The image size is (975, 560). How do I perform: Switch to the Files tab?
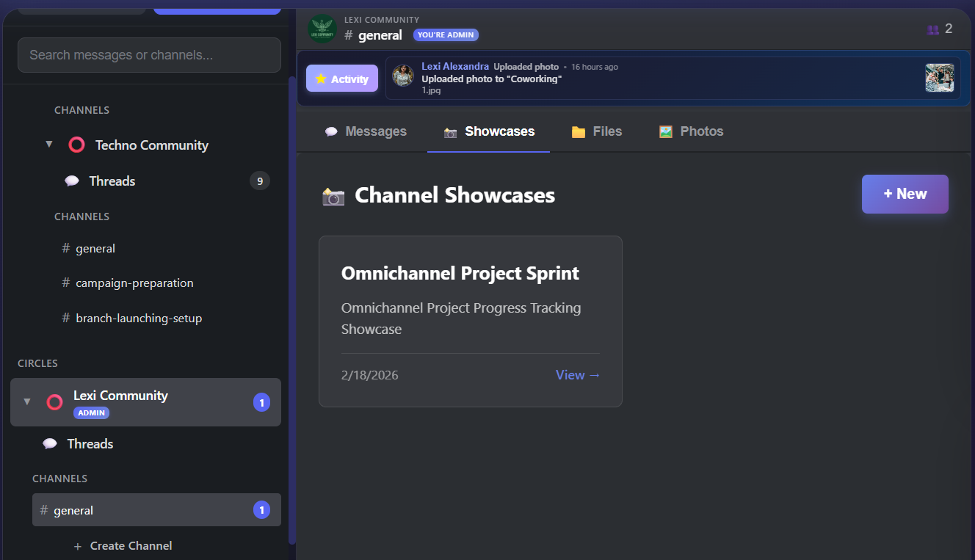pyautogui.click(x=596, y=131)
